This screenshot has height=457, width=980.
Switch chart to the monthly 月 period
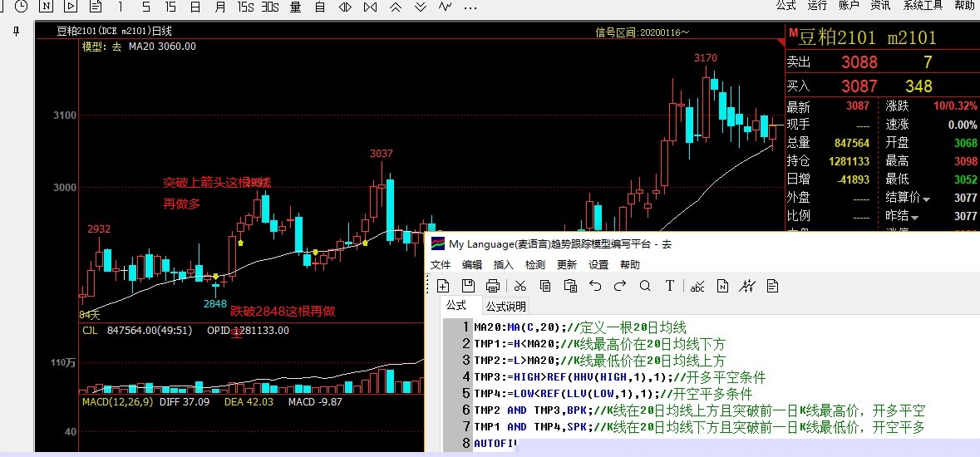219,7
